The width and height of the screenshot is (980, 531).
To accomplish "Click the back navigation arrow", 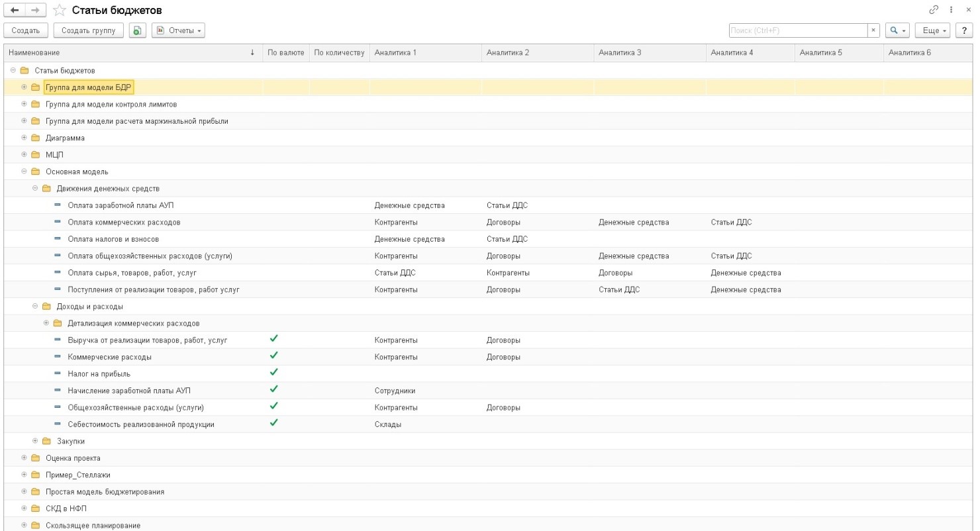I will 15,11.
